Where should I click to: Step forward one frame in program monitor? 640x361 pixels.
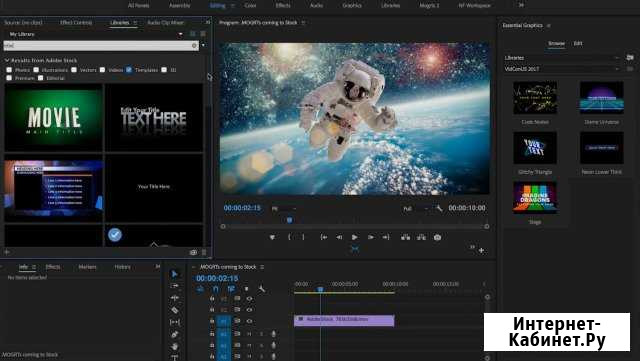click(x=371, y=237)
